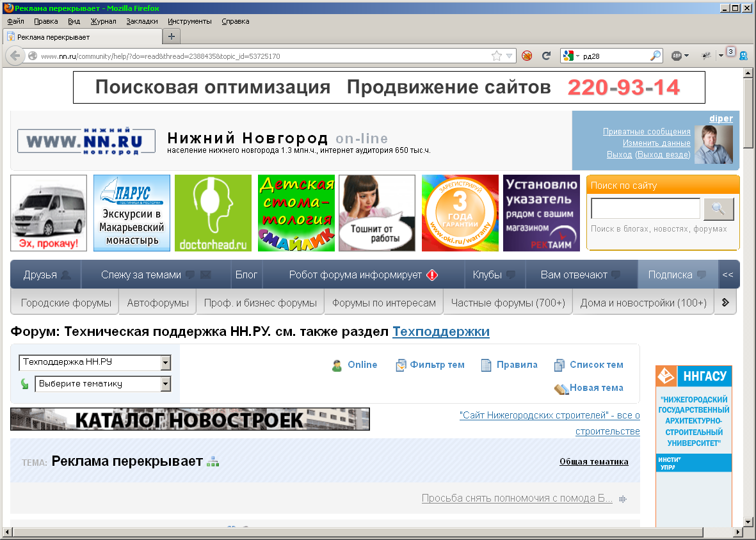Open the Приватные сообщения link

[647, 131]
